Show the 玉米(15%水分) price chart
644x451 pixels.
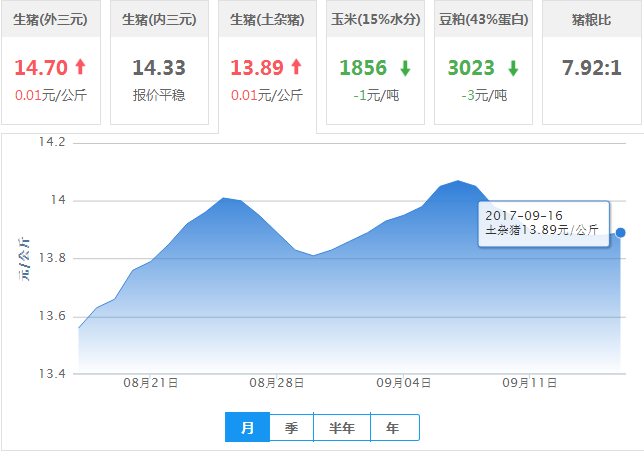[x=375, y=20]
